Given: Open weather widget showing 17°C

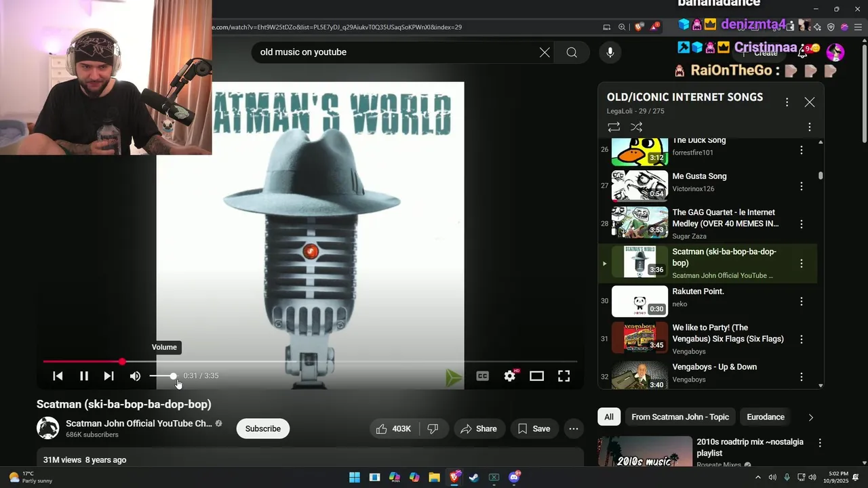Looking at the screenshot, I should (x=31, y=477).
